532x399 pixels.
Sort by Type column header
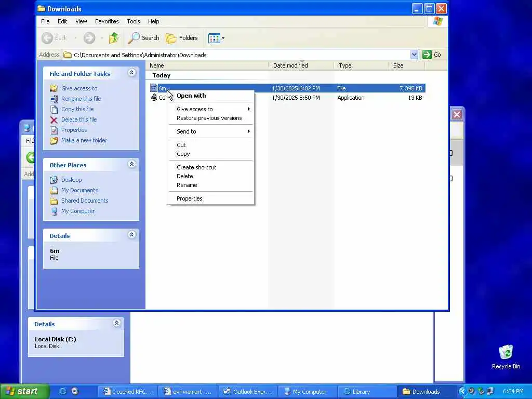click(x=361, y=65)
